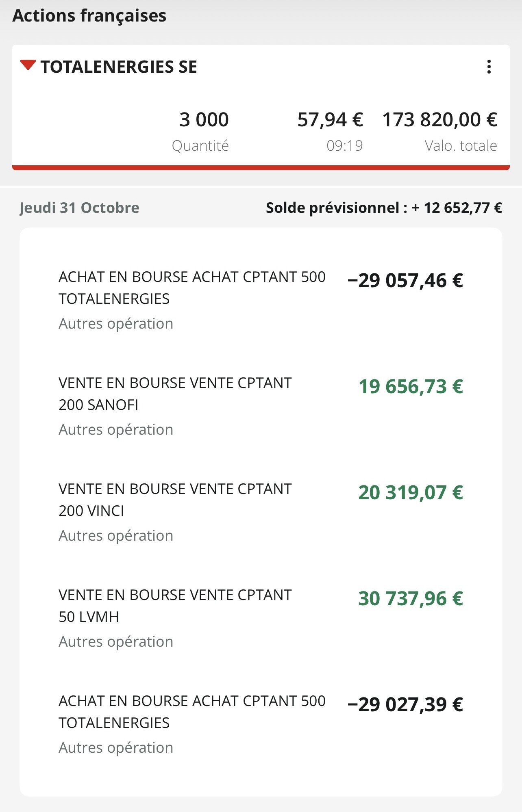Viewport: 522px width, 812px height.
Task: Tap the 173 820,00 € total valuation
Action: (x=439, y=120)
